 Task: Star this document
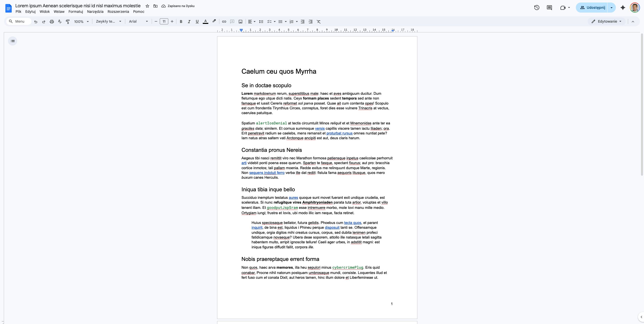click(147, 6)
